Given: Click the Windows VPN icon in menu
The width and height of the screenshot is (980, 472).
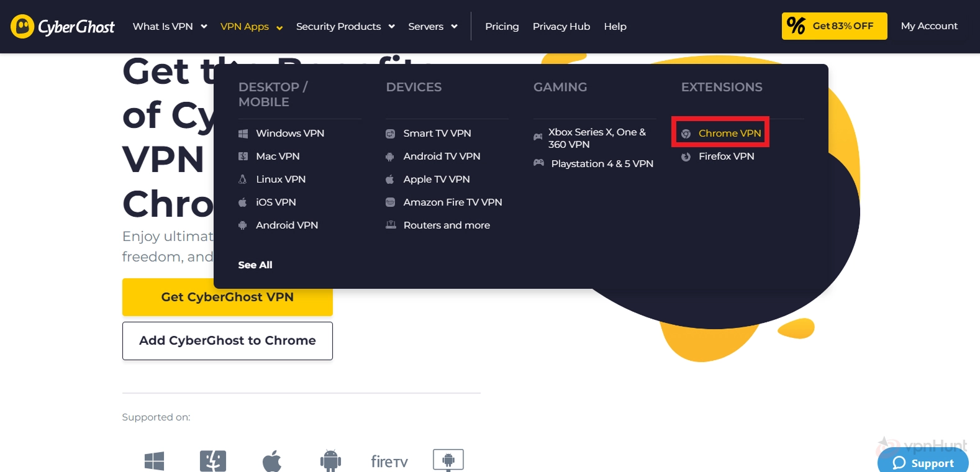Looking at the screenshot, I should pyautogui.click(x=243, y=134).
